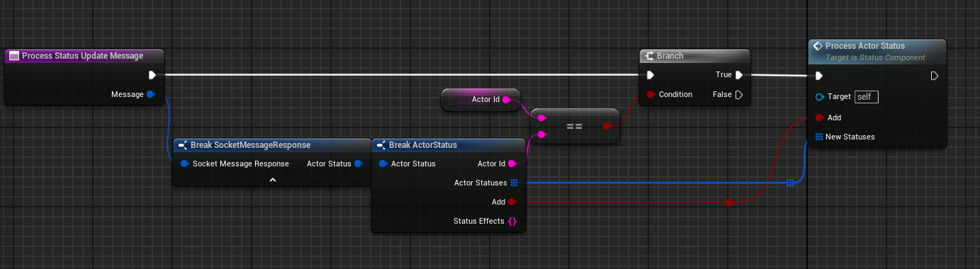Click New Statuses array input pin

tap(820, 137)
